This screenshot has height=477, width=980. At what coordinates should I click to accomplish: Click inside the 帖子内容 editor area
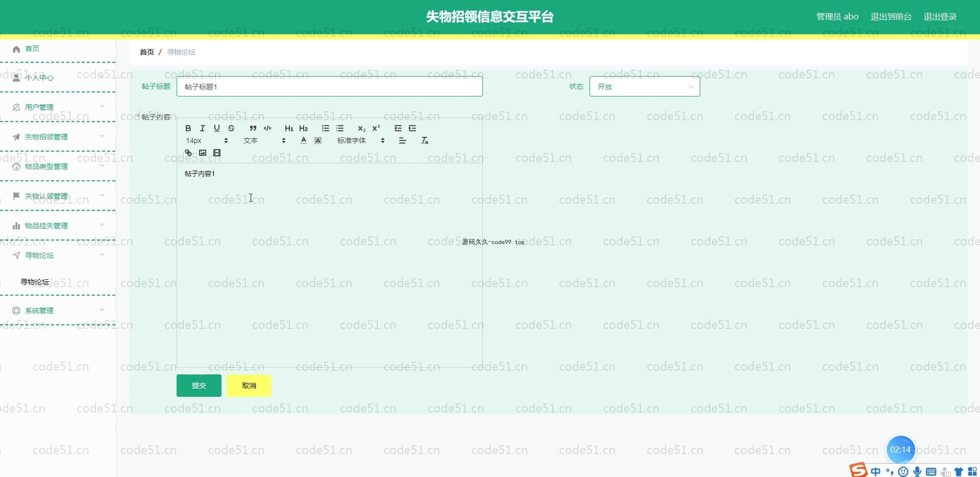[329, 265]
